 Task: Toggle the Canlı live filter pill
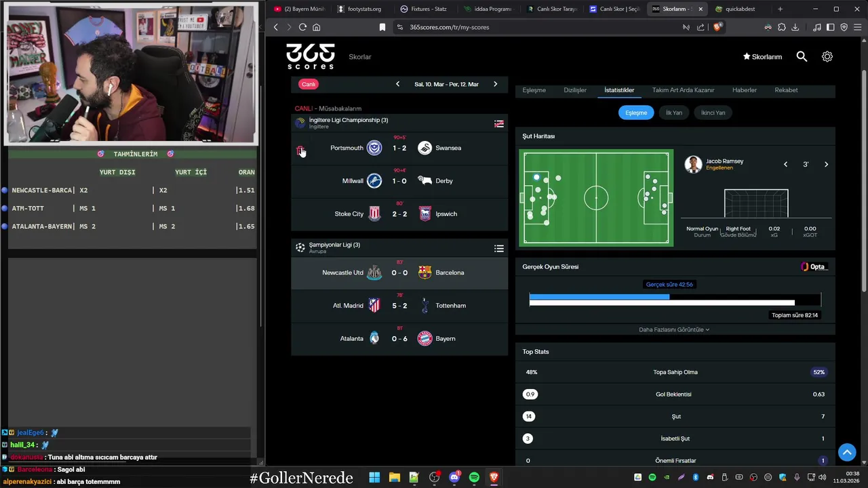point(309,84)
